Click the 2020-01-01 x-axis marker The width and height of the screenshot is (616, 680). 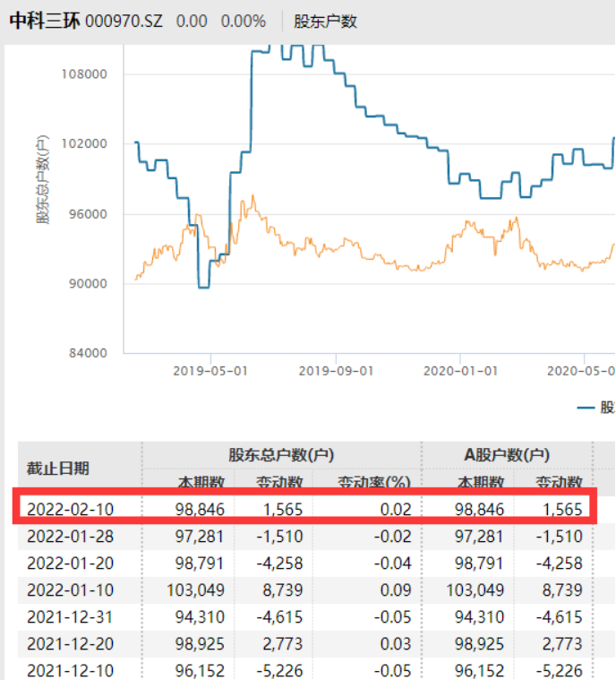459,369
